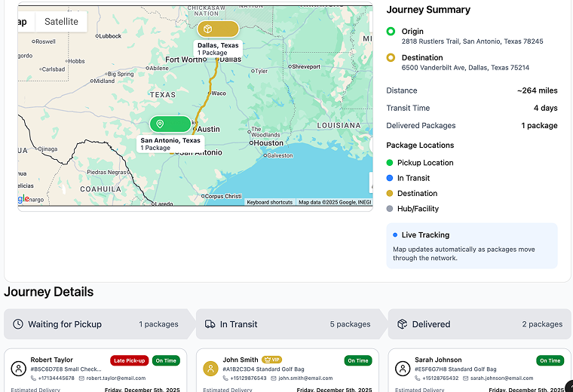Click the 4 days transit time value

pyautogui.click(x=546, y=108)
